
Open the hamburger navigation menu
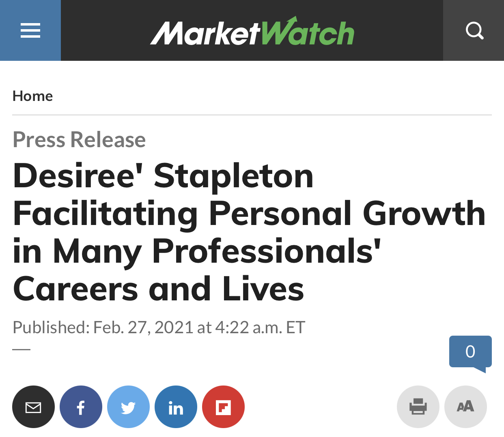[30, 30]
